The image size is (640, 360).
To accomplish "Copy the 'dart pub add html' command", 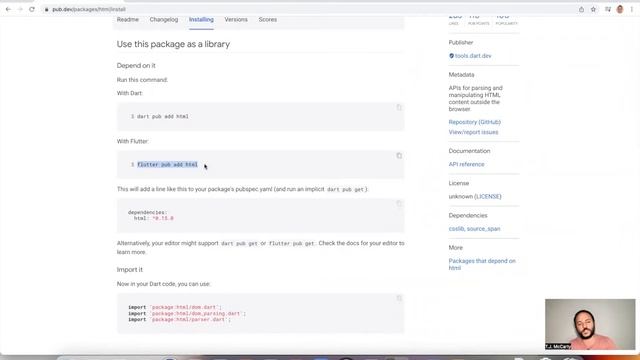I will (x=399, y=108).
